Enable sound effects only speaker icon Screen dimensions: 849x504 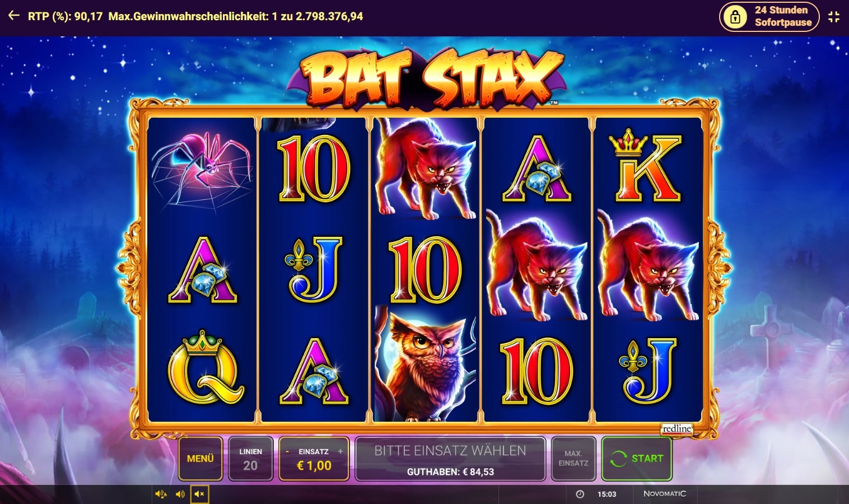point(180,494)
